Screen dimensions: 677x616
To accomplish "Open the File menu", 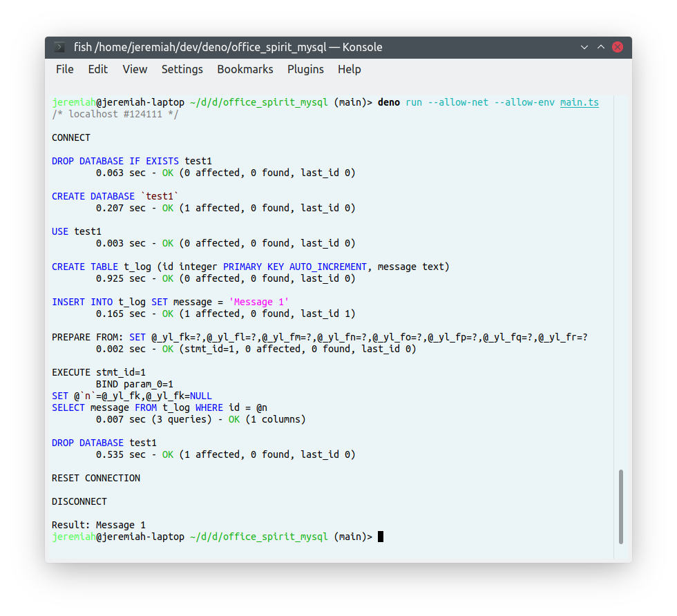I will tap(65, 69).
